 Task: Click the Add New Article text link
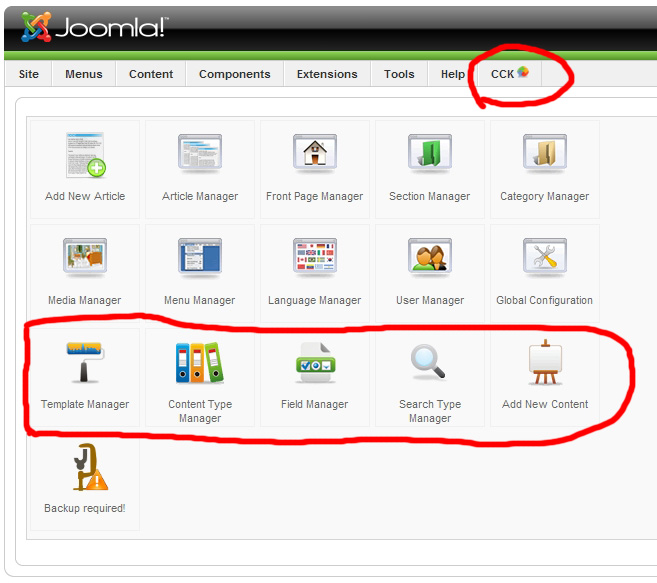point(85,196)
